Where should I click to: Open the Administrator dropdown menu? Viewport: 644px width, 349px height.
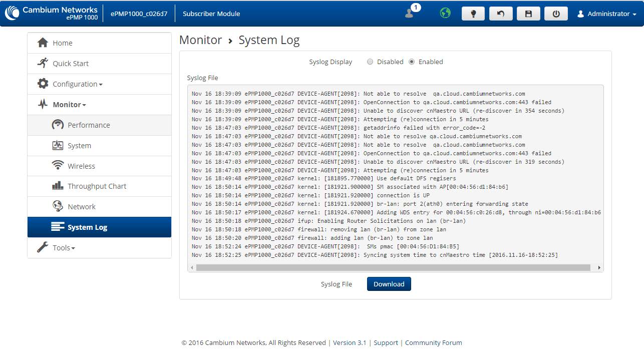coord(607,14)
